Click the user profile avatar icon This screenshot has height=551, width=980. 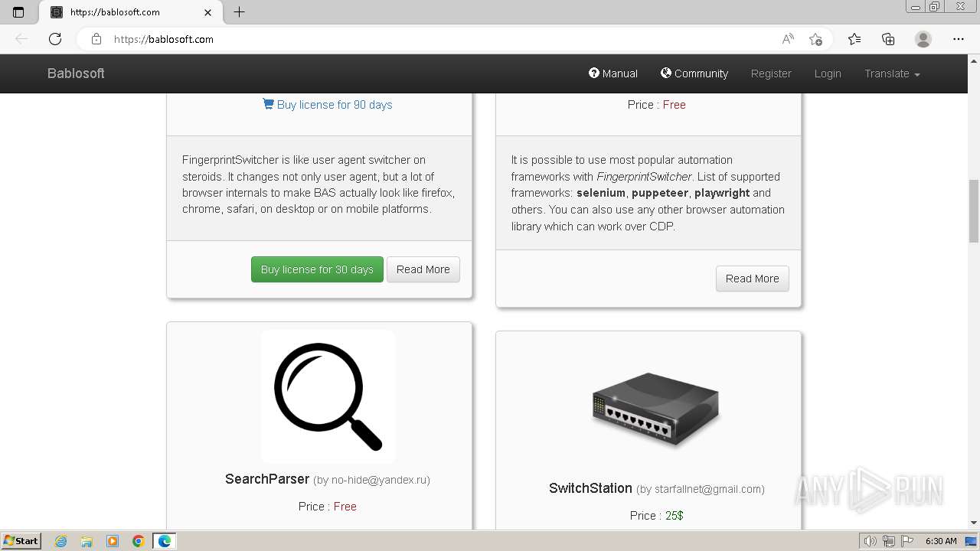pyautogui.click(x=923, y=39)
